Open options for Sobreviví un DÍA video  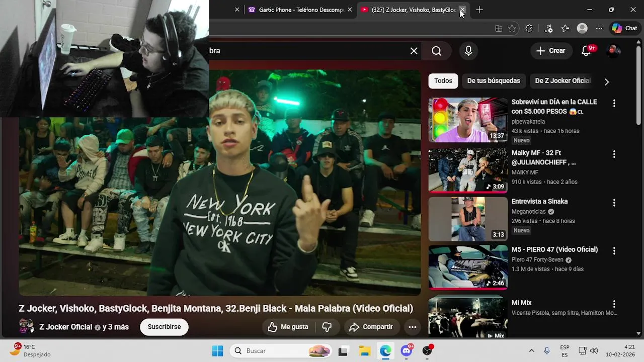(614, 103)
